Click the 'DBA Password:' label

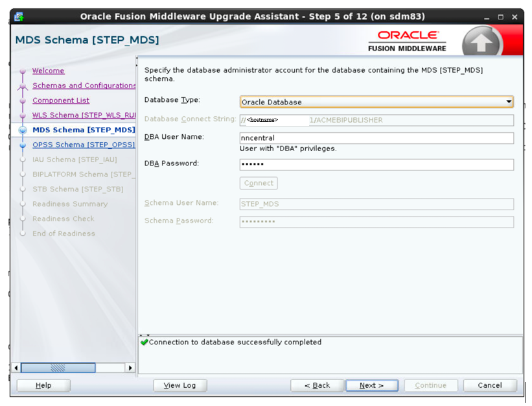172,163
